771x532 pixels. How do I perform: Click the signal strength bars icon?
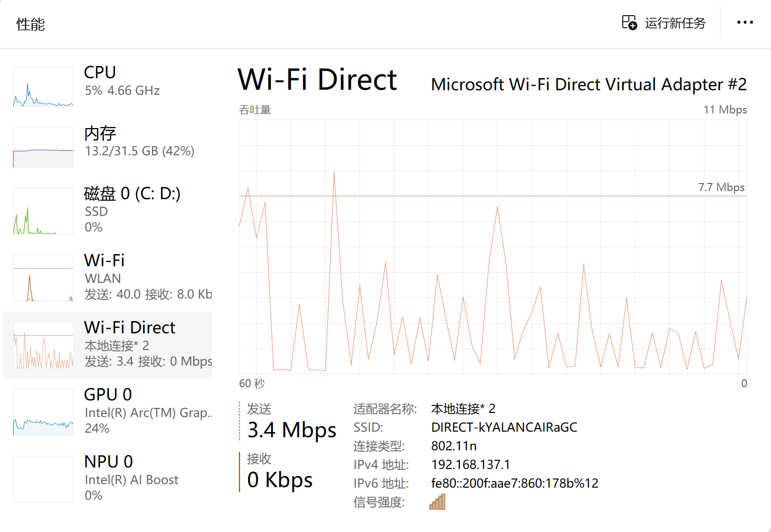click(437, 502)
